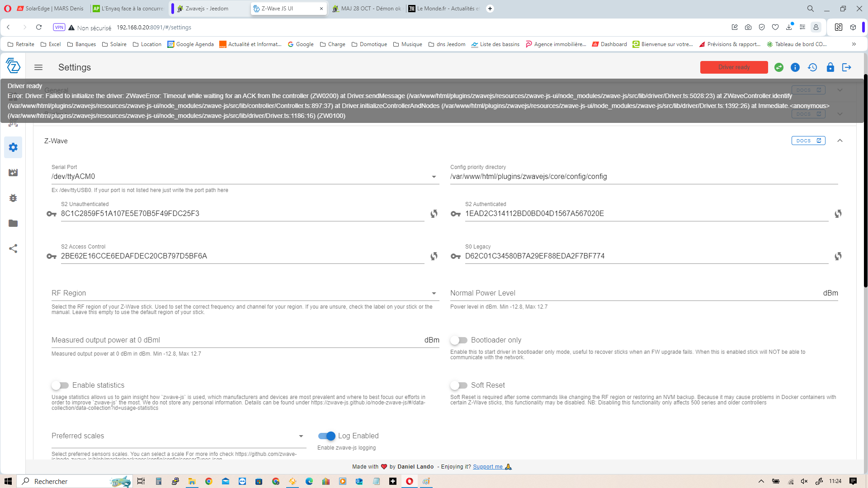
Task: Open the dns Jeedom bookmark folder
Action: coord(447,44)
